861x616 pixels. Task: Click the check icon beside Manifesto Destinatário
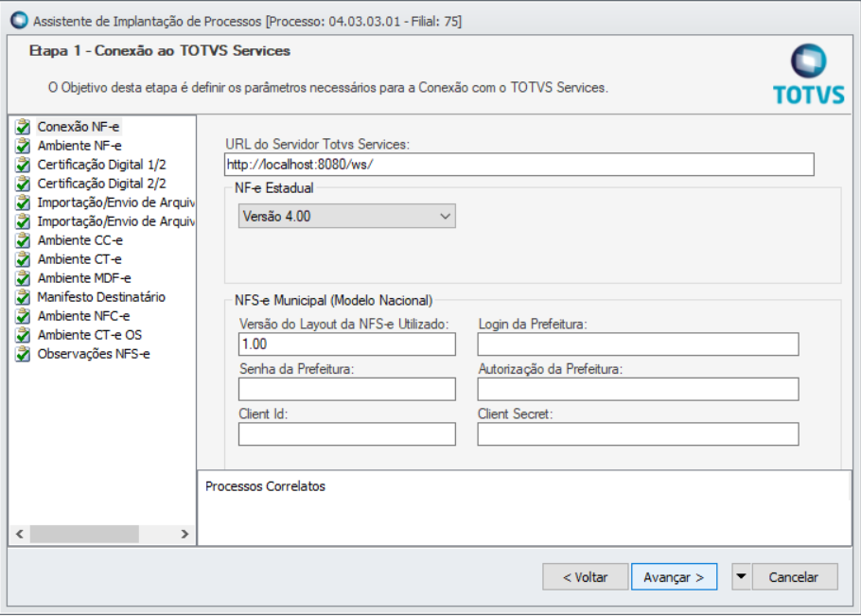[23, 297]
